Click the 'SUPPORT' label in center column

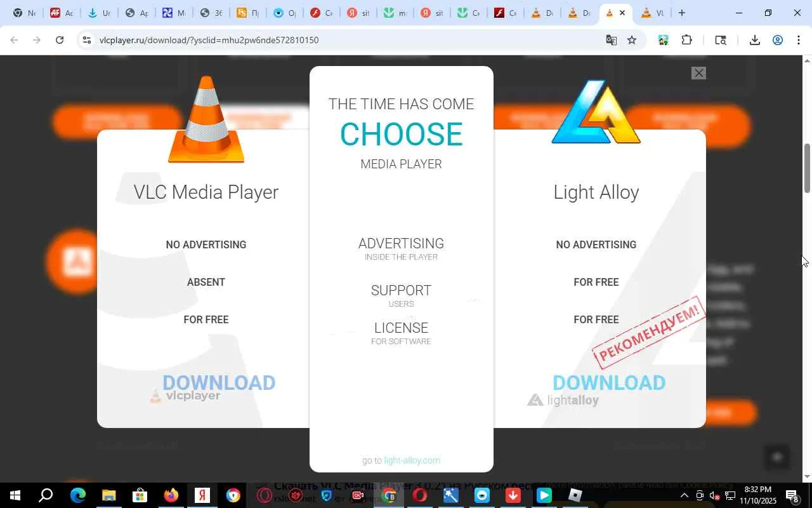point(401,290)
